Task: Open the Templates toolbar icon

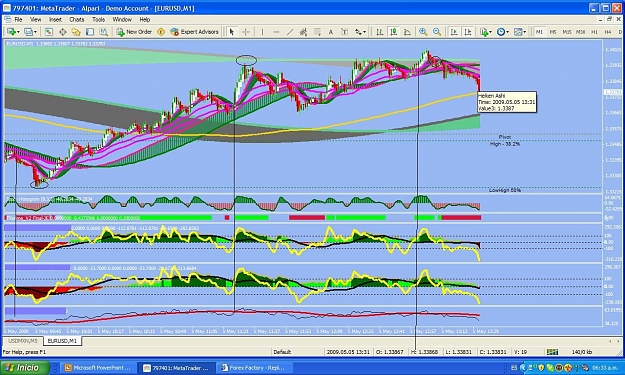Action: coord(518,32)
